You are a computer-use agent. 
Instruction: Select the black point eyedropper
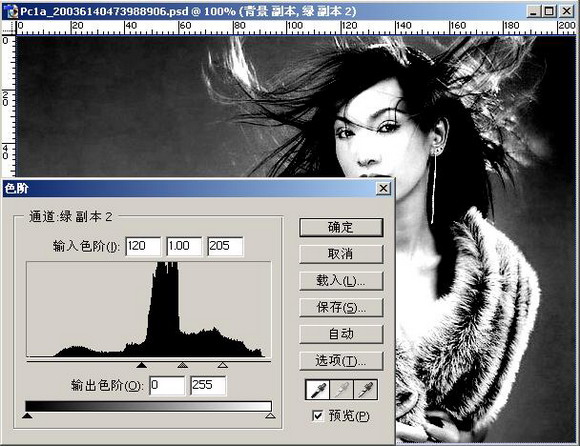pyautogui.click(x=317, y=390)
